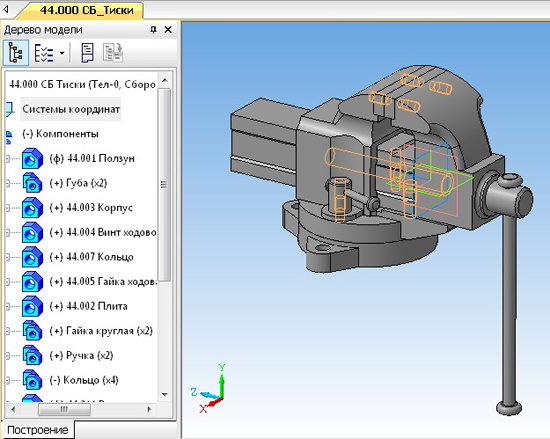Image resolution: width=550 pixels, height=439 pixels.
Task: Expand the Гайка круглая (x2) node
Action: [8, 331]
